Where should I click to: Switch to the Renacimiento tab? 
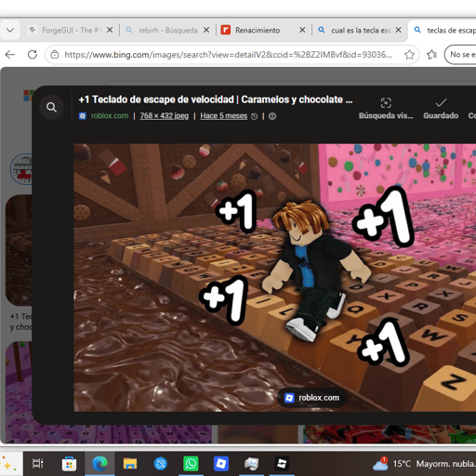258,30
